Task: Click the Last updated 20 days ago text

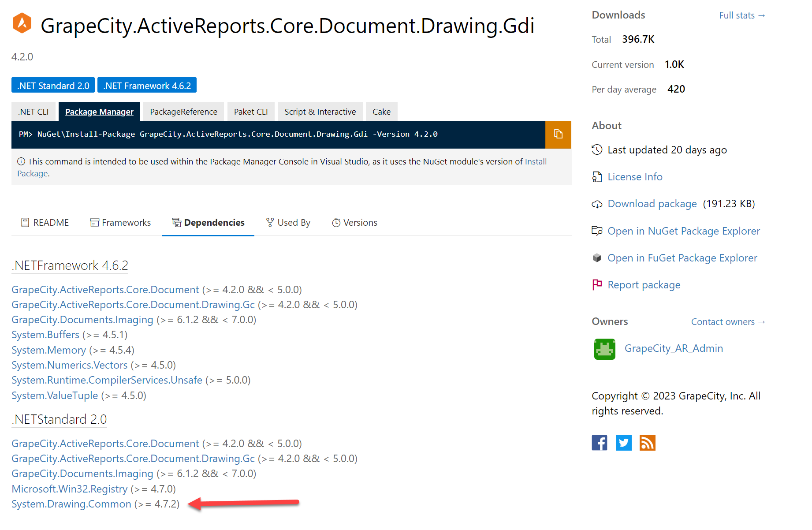Action: click(667, 150)
